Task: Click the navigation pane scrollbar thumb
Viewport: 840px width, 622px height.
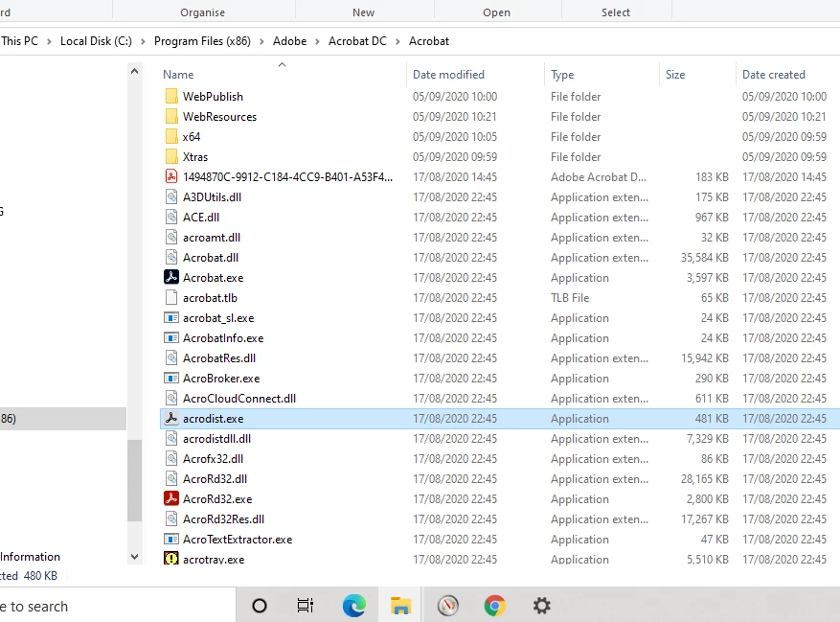Action: pyautogui.click(x=134, y=480)
